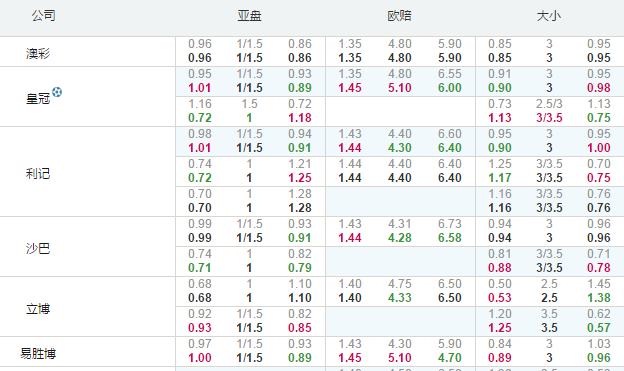Click red 1.00 in 利记 大小
The height and width of the screenshot is (371, 624).
(599, 148)
